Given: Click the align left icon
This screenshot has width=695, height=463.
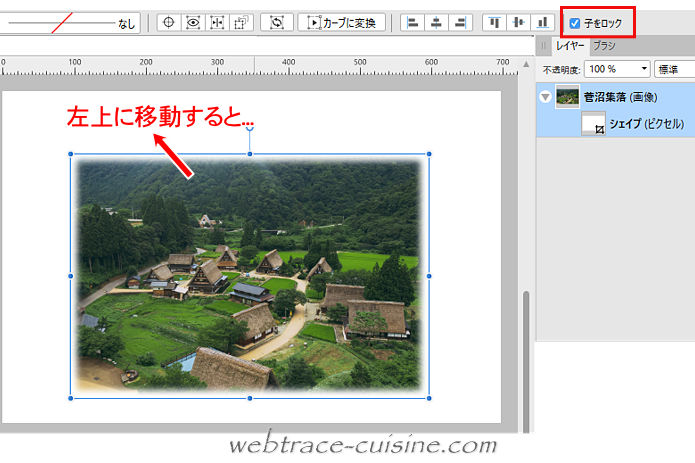Looking at the screenshot, I should (x=413, y=22).
